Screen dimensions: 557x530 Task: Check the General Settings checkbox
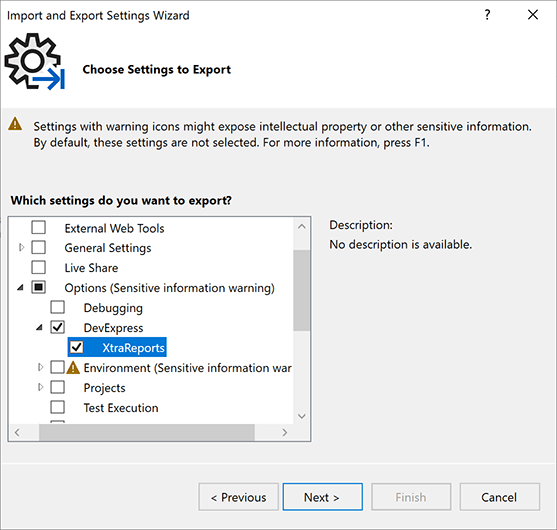tap(38, 247)
